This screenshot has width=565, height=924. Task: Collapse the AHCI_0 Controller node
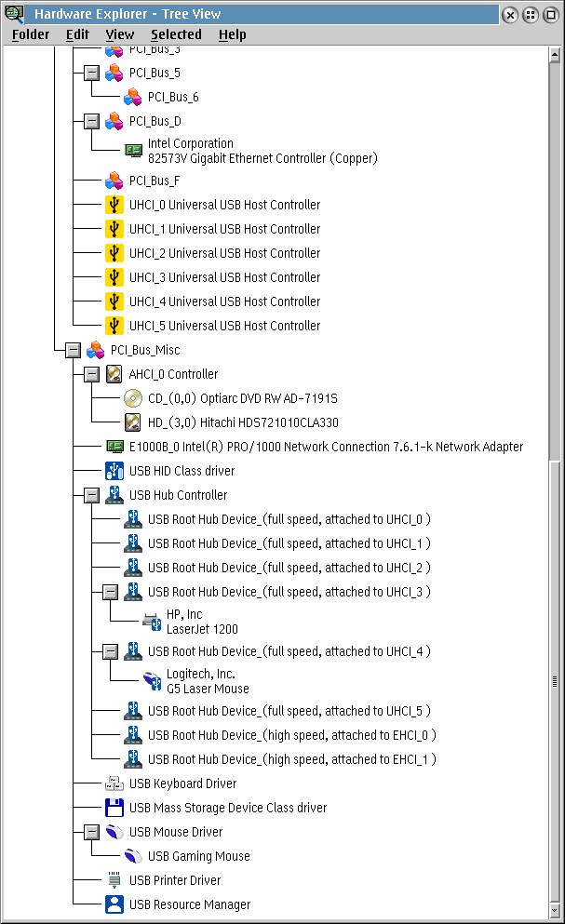(x=91, y=374)
